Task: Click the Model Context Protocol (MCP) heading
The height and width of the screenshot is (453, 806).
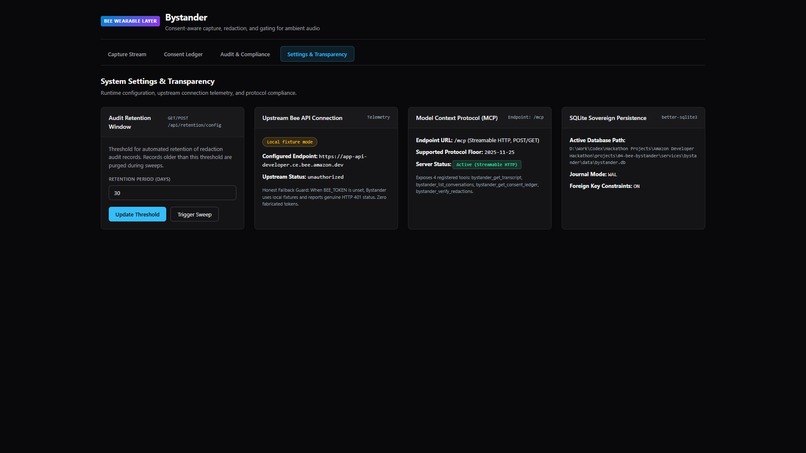Action: pos(456,118)
